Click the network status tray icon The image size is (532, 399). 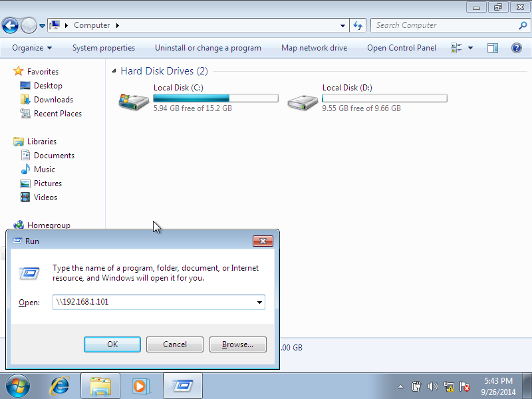448,386
